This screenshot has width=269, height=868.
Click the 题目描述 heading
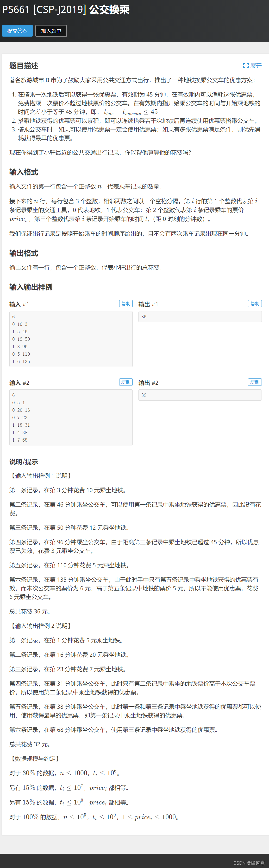point(24,66)
